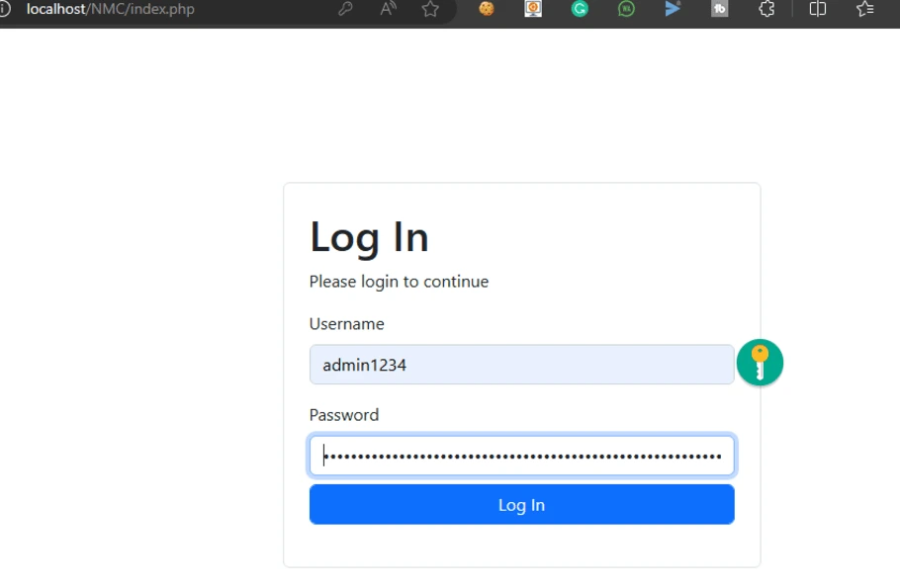Screen dimensions: 900x588
Task: Click the Username label above the field
Action: (346, 323)
